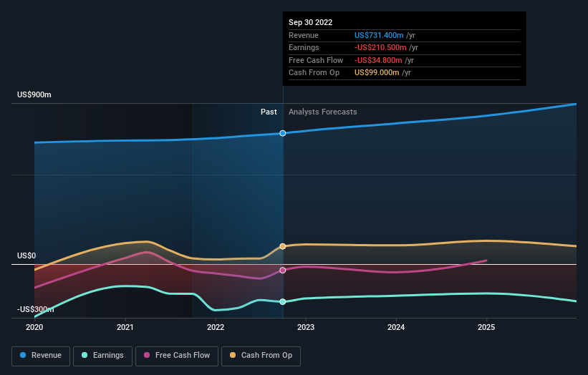Screen dimensions: 588x375
Task: Click the orange Cash From Op data point marker
Action: click(x=283, y=246)
